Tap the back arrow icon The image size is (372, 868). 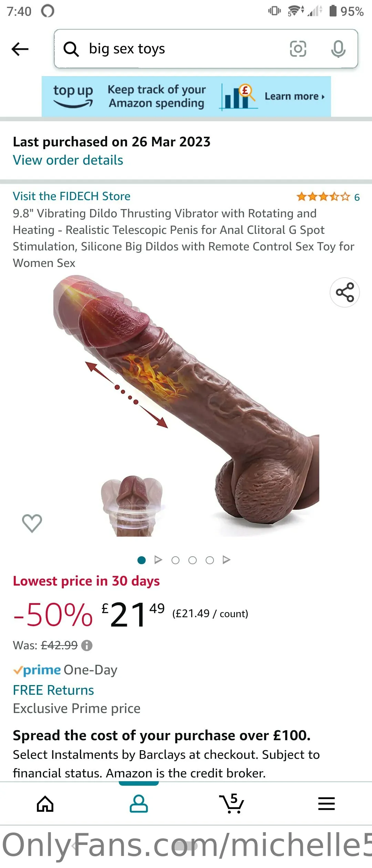point(20,49)
